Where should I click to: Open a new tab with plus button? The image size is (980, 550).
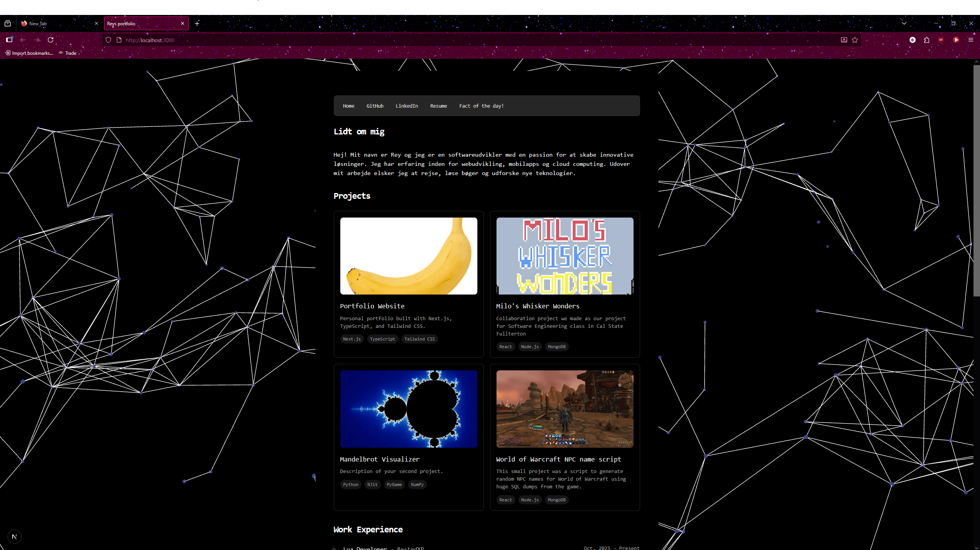coord(197,23)
